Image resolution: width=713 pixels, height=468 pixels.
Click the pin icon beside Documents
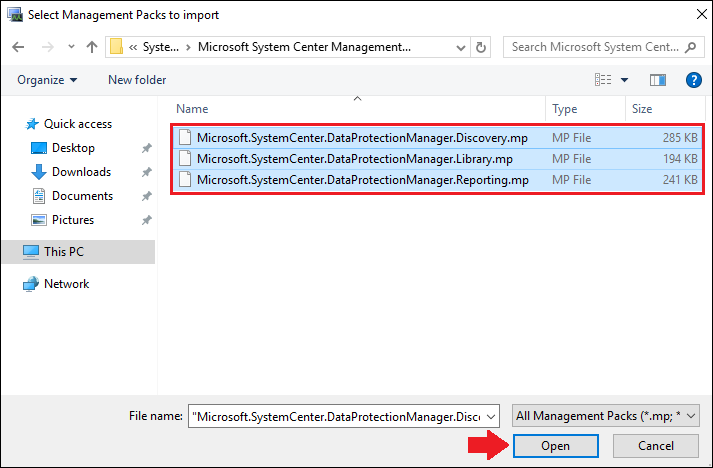(x=146, y=196)
